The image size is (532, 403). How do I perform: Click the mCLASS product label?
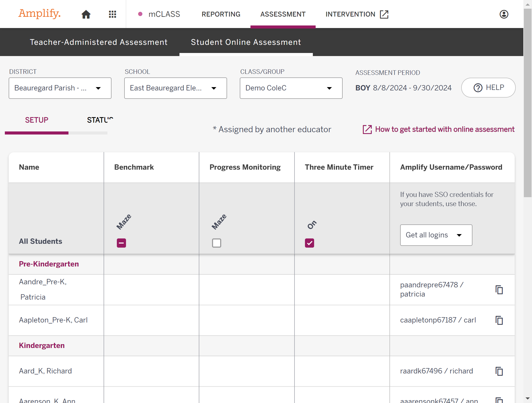coord(164,14)
